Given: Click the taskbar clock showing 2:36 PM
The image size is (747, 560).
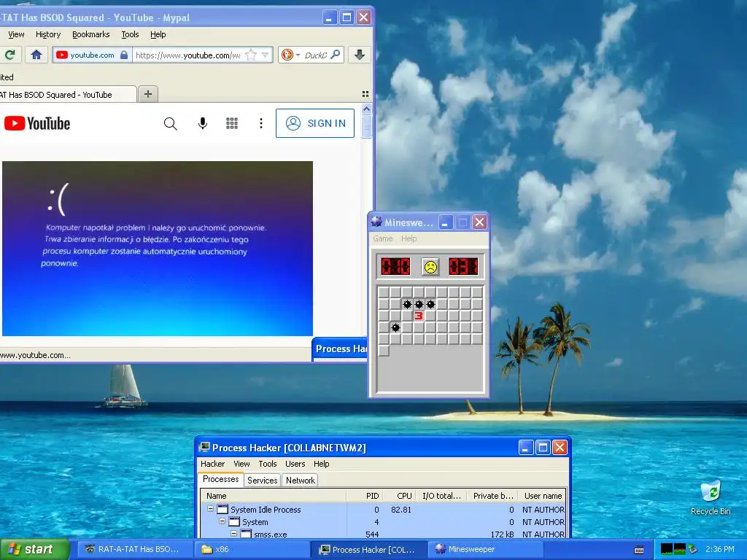Looking at the screenshot, I should tap(719, 549).
